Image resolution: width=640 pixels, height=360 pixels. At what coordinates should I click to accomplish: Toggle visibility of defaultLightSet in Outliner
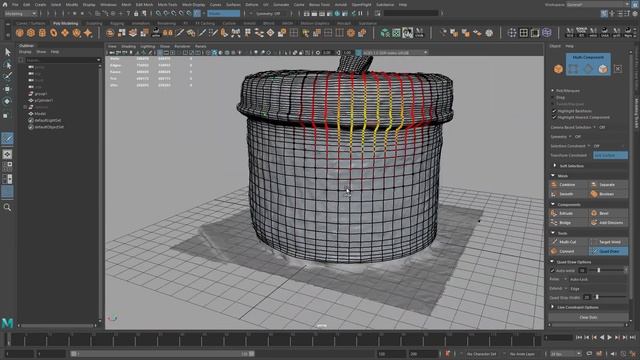[x=31, y=120]
